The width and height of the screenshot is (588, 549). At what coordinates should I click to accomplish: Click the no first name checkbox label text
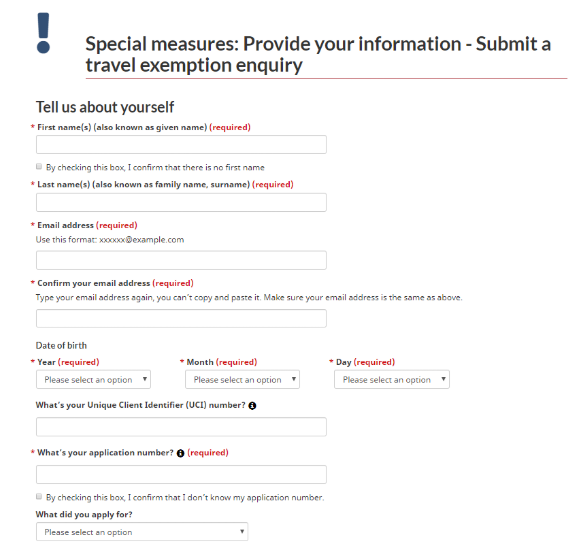pyautogui.click(x=155, y=167)
